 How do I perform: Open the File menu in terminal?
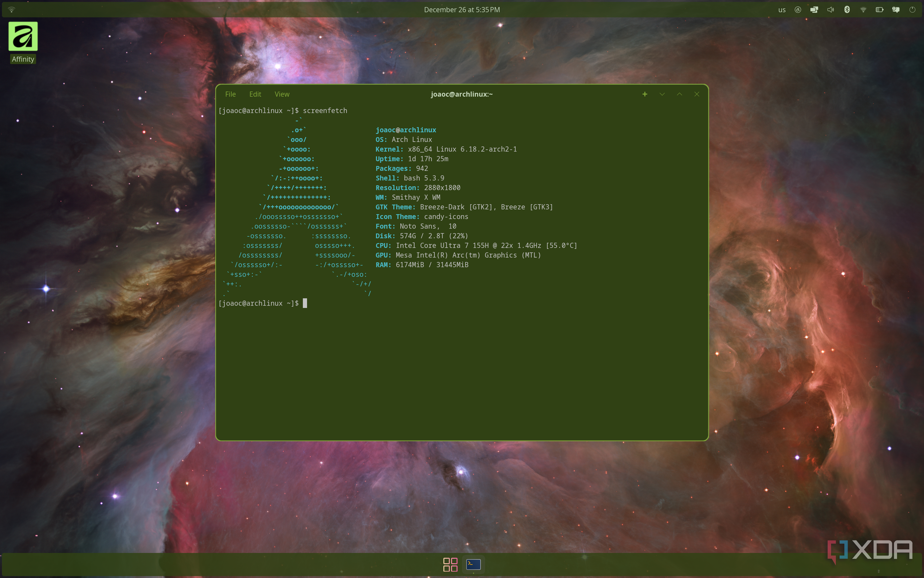[x=230, y=94]
